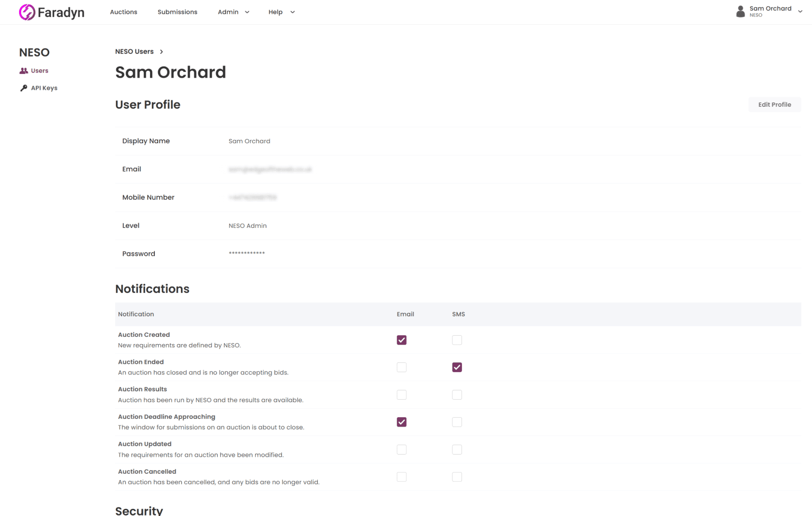
Task: Click the API Keys key icon
Action: (x=24, y=88)
